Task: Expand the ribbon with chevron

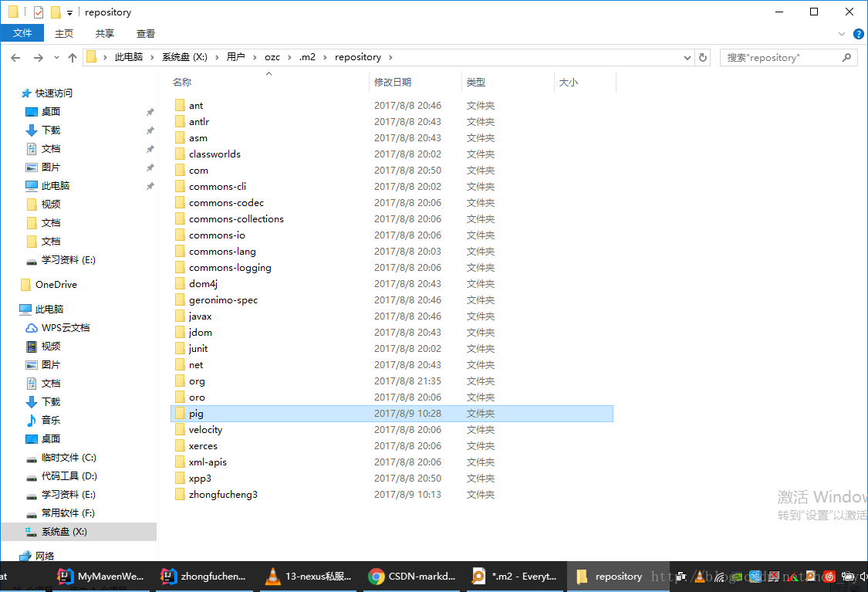Action: 842,34
